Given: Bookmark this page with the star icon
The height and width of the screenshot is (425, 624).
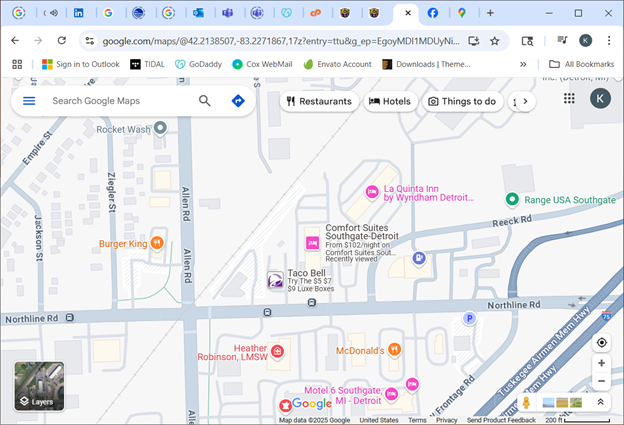Looking at the screenshot, I should click(x=494, y=41).
